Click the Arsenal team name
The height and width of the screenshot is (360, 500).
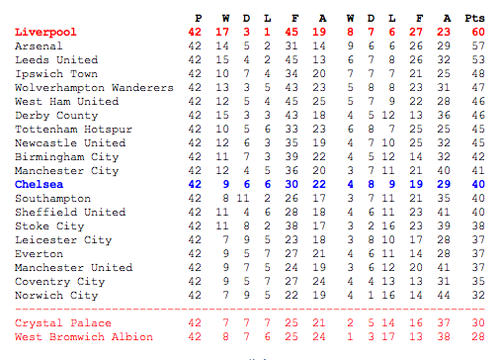tap(39, 46)
